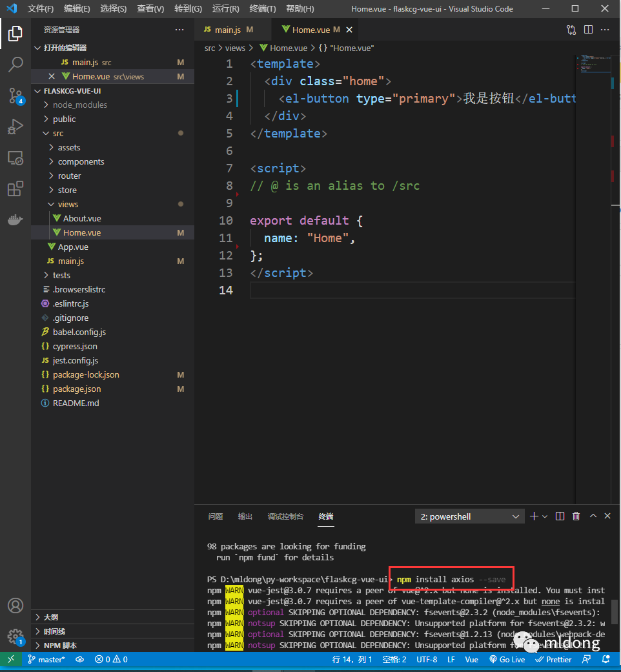Open package.json in the explorer

77,389
